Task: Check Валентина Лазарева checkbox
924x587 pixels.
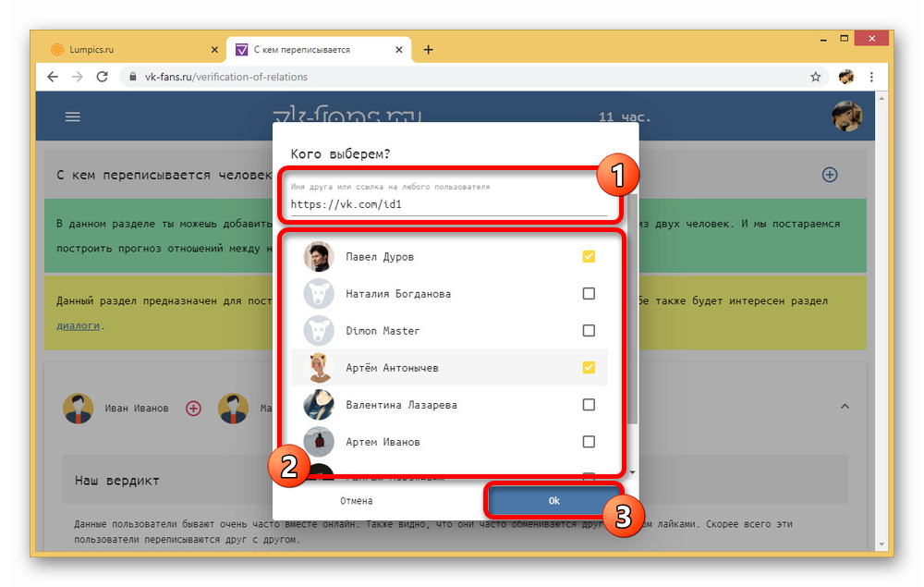Action: tap(589, 405)
